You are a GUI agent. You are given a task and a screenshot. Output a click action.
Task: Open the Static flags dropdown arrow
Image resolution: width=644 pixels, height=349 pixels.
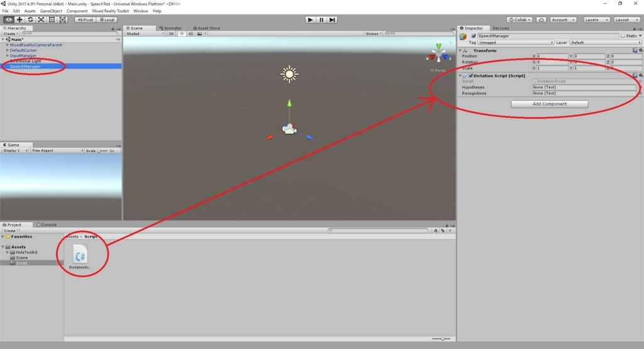click(640, 36)
